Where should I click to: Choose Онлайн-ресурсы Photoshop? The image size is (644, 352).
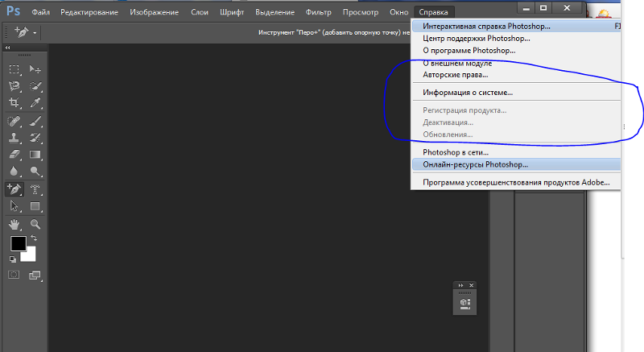pos(516,164)
